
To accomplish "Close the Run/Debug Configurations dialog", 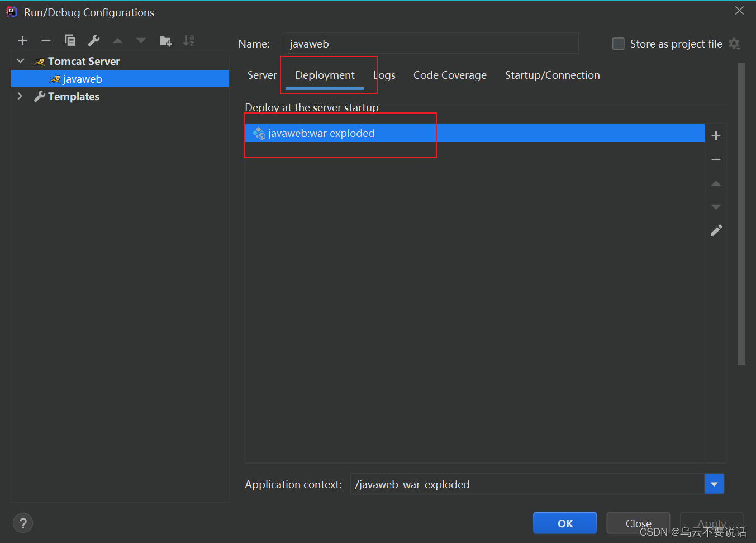I will tap(739, 11).
